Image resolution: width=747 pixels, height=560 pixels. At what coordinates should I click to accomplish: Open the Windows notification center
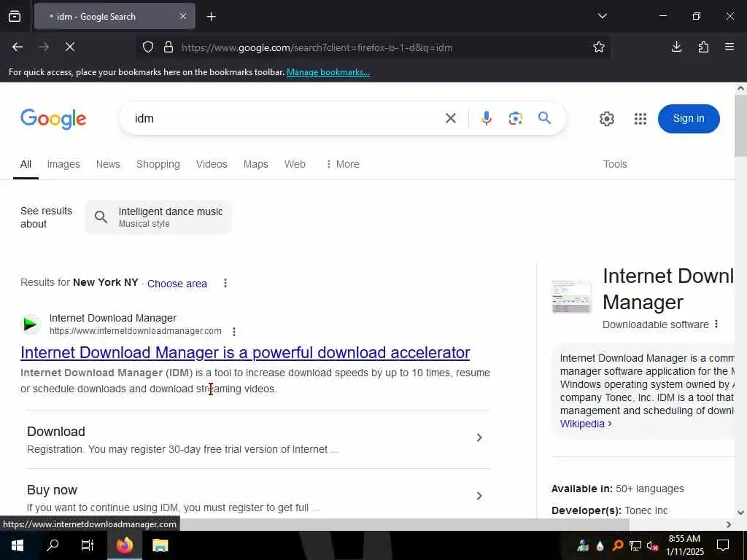point(723,545)
